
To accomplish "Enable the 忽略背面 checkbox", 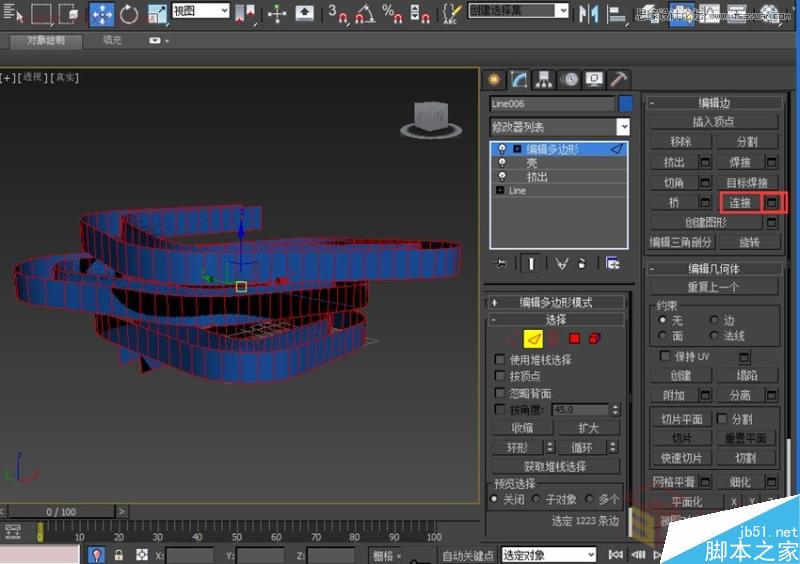I will pyautogui.click(x=501, y=393).
